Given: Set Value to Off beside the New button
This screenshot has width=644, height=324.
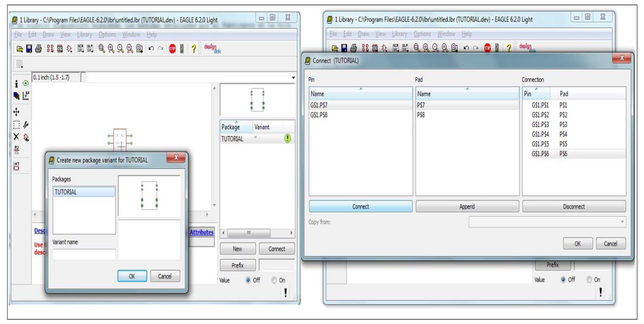Looking at the screenshot, I should (x=248, y=280).
